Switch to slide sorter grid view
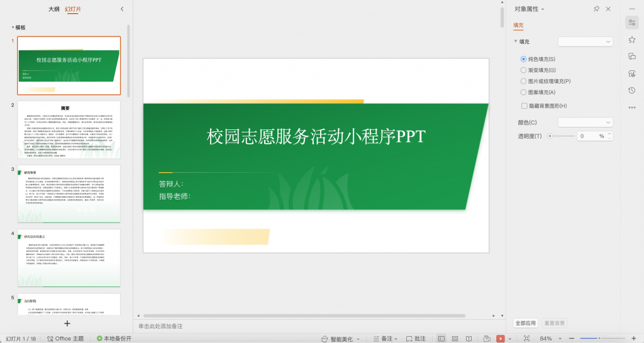 455,339
